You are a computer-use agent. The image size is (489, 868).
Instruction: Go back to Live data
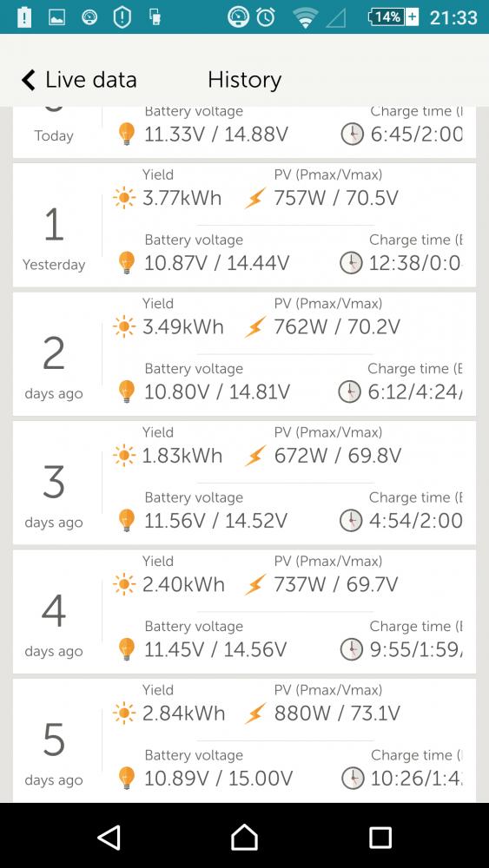coord(79,80)
